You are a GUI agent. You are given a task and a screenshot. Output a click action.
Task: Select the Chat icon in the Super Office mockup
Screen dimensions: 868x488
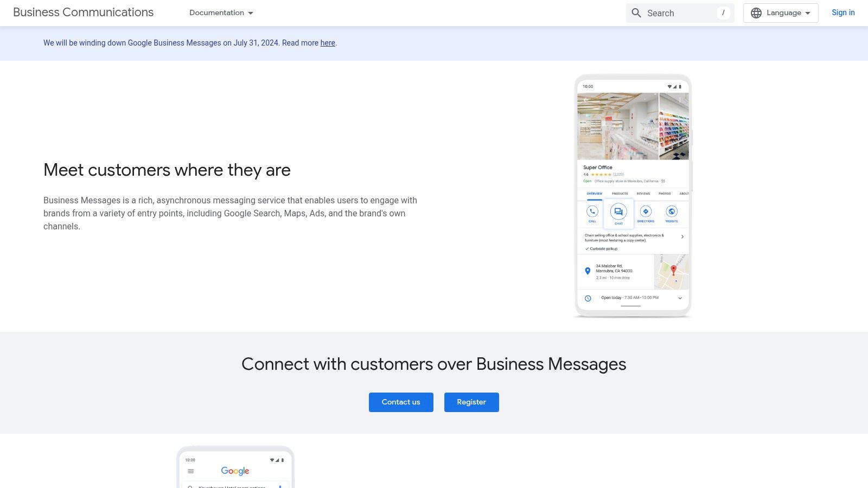tap(618, 211)
